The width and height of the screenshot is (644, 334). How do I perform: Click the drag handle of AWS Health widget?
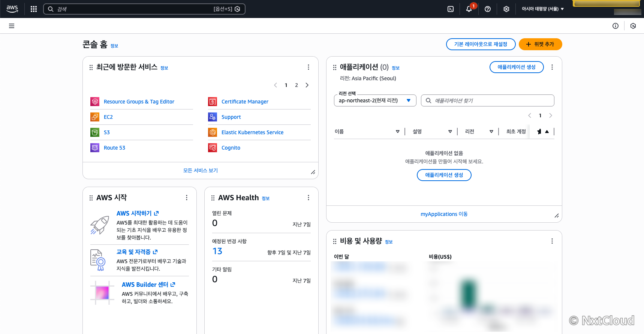[213, 198]
